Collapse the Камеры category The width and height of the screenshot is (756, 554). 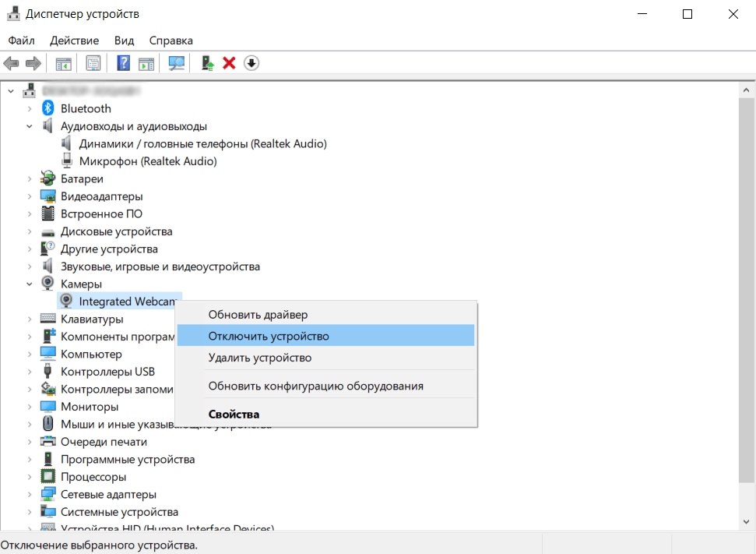pos(30,284)
